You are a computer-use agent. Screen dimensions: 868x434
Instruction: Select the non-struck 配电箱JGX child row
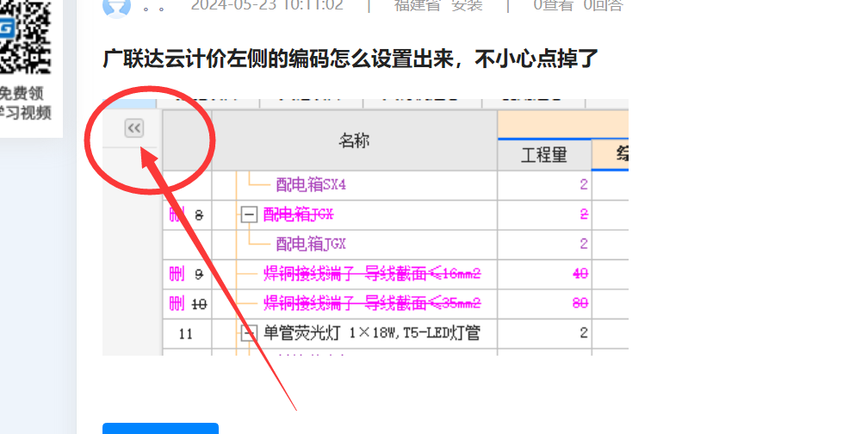tap(311, 245)
